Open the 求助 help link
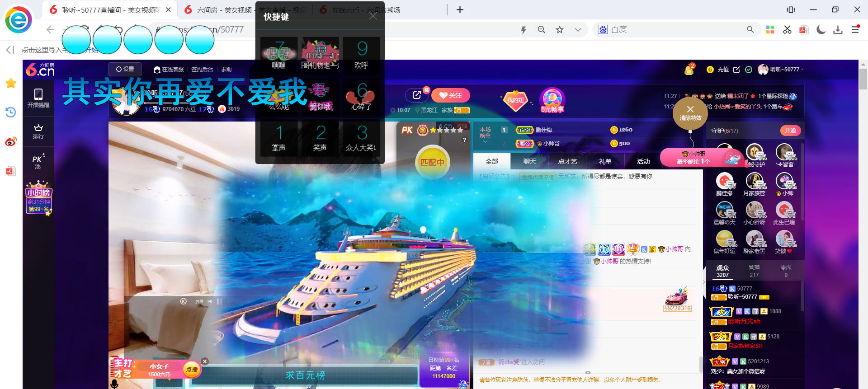The image size is (868, 389). [x=226, y=70]
